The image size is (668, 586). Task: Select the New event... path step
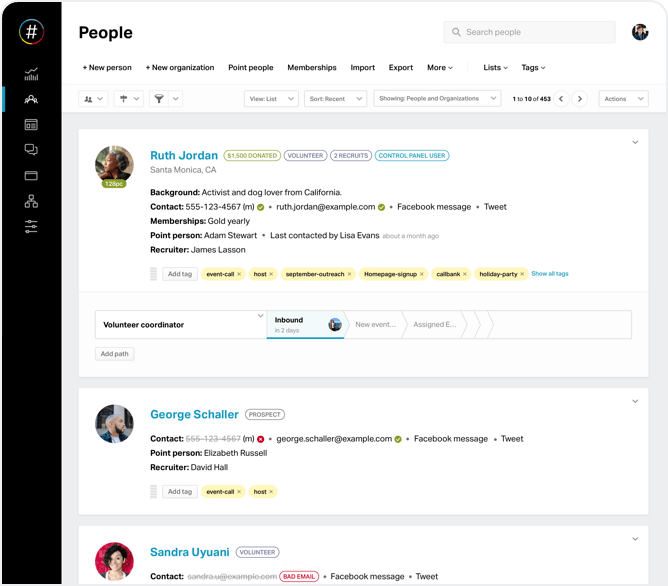[x=375, y=325]
